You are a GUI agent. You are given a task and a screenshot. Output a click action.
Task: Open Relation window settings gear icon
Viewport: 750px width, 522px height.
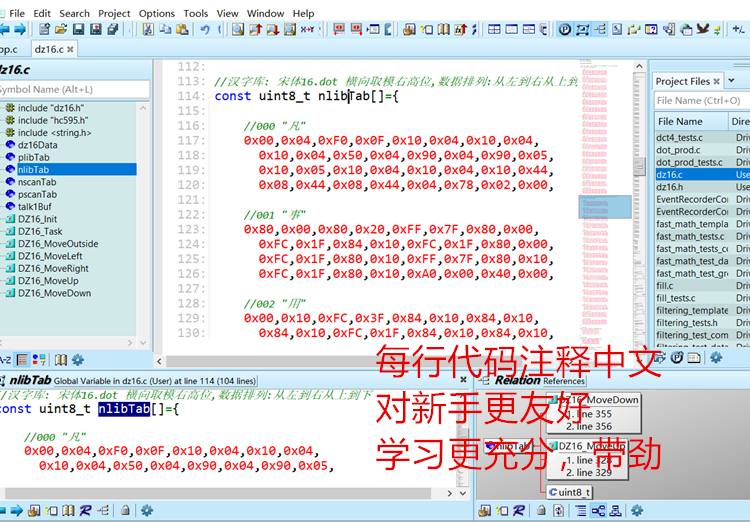637,511
